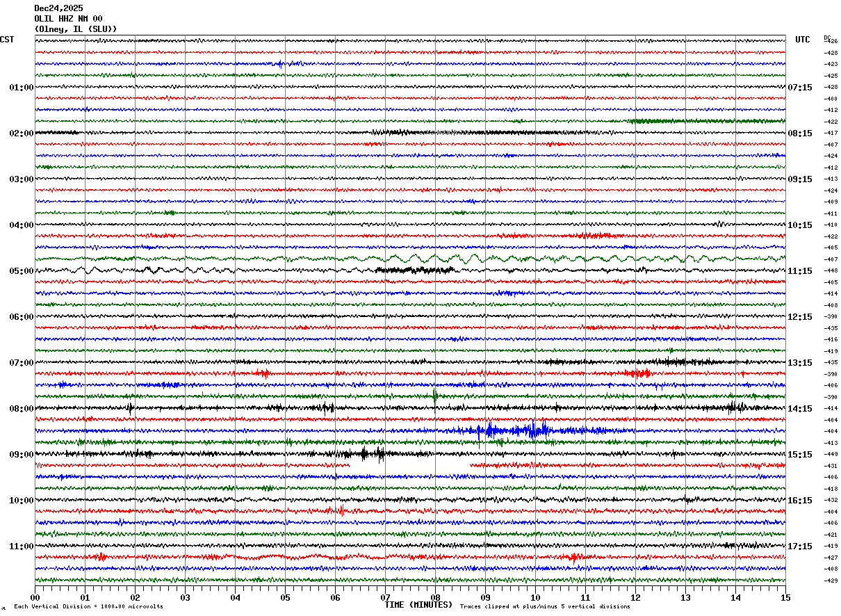Click the date label Dec24,2025
The image size is (841, 616).
tap(58, 8)
